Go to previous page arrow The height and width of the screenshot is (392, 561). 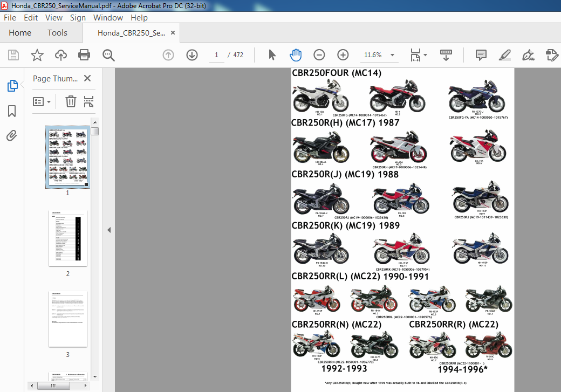(x=168, y=55)
